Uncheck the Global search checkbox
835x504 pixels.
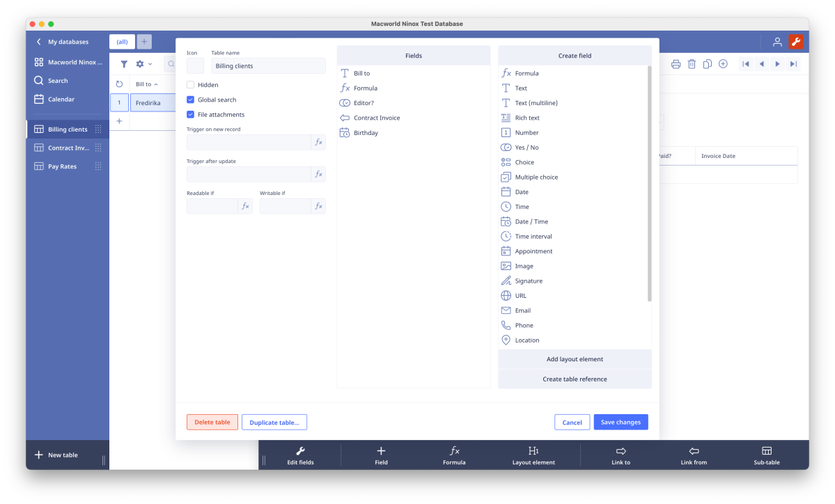[x=191, y=100]
